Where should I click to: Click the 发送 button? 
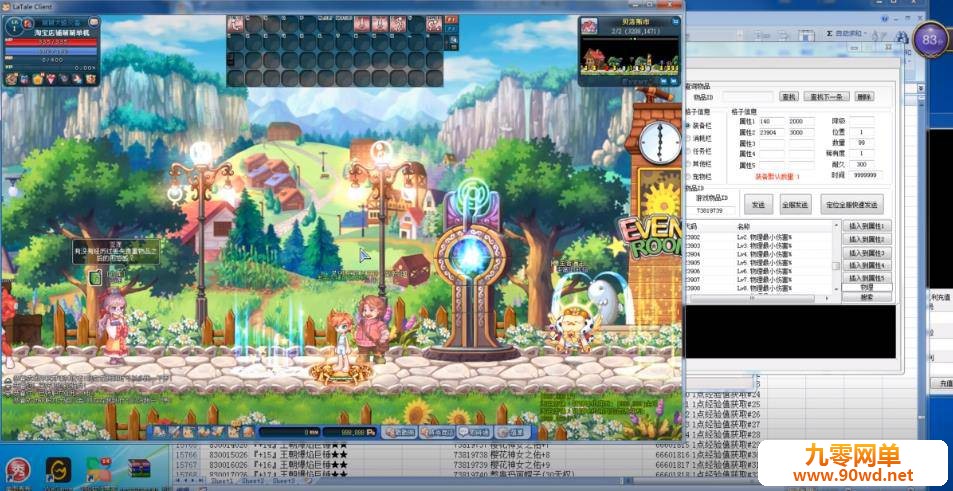coord(758,205)
